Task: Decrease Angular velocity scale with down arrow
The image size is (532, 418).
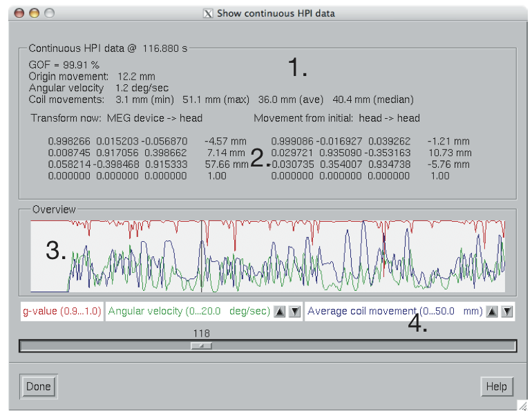Action: [x=295, y=312]
